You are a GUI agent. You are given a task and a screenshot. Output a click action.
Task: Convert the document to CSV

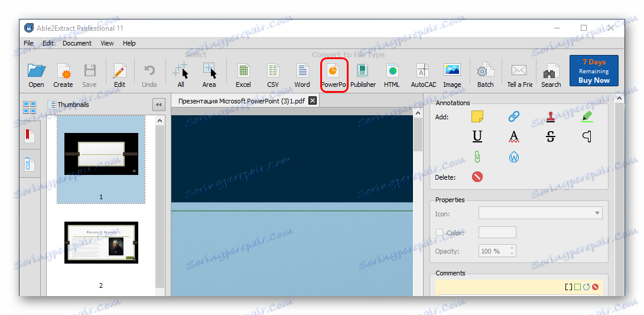[x=273, y=75]
